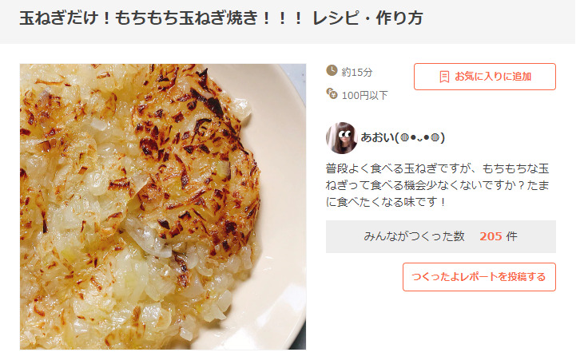Click the description starting with 普段よく食べる玉ねぎ
Screen dimensions: 588x364
(437, 185)
